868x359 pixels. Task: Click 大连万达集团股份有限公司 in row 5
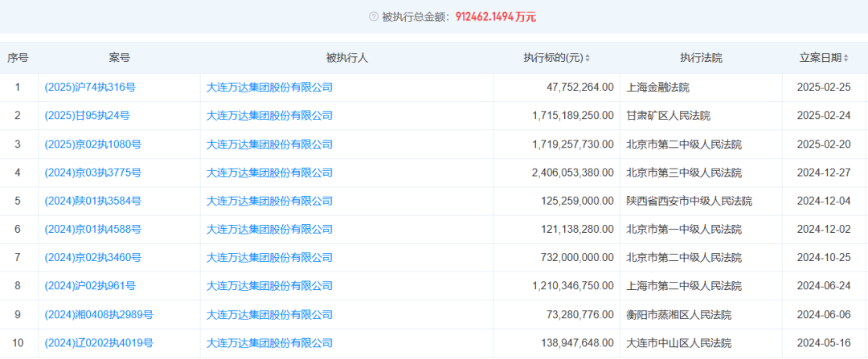(269, 201)
